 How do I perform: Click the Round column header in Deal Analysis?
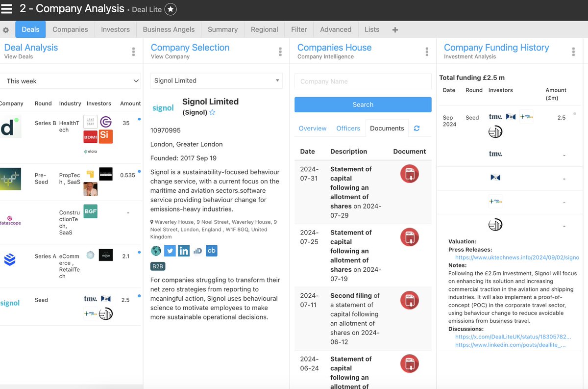point(43,104)
